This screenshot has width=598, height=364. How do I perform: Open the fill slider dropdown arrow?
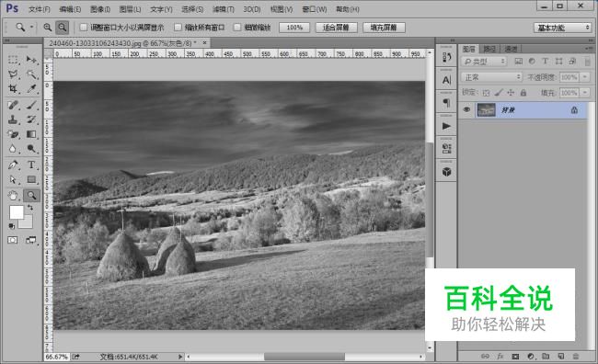tap(585, 93)
